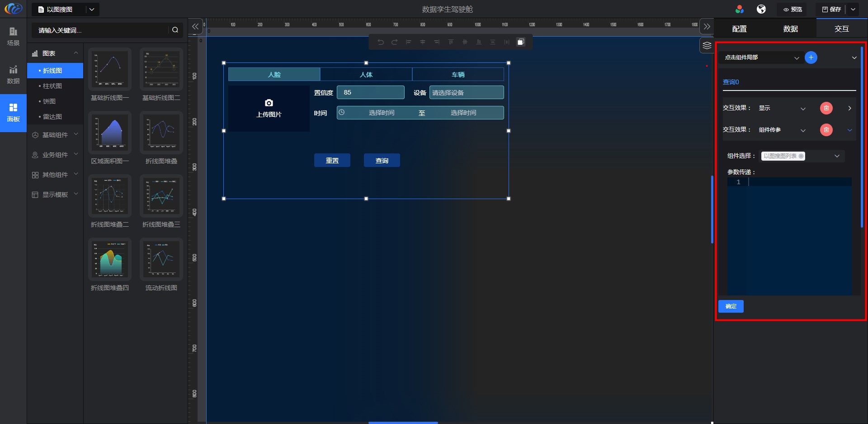Image resolution: width=868 pixels, height=424 pixels.
Task: Select the 车辆 segmented option
Action: [x=458, y=75]
